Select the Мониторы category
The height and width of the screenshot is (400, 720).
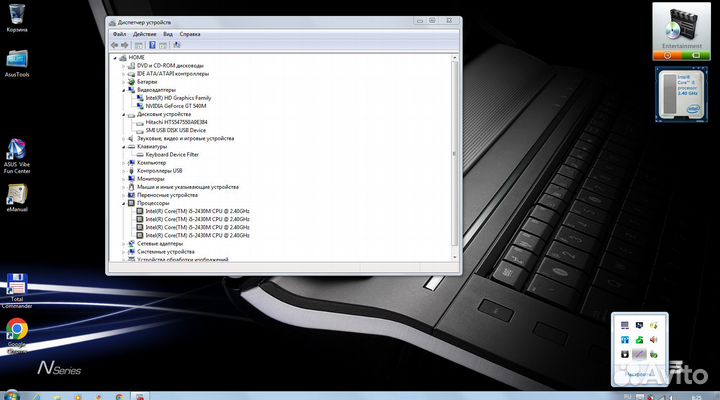[150, 179]
